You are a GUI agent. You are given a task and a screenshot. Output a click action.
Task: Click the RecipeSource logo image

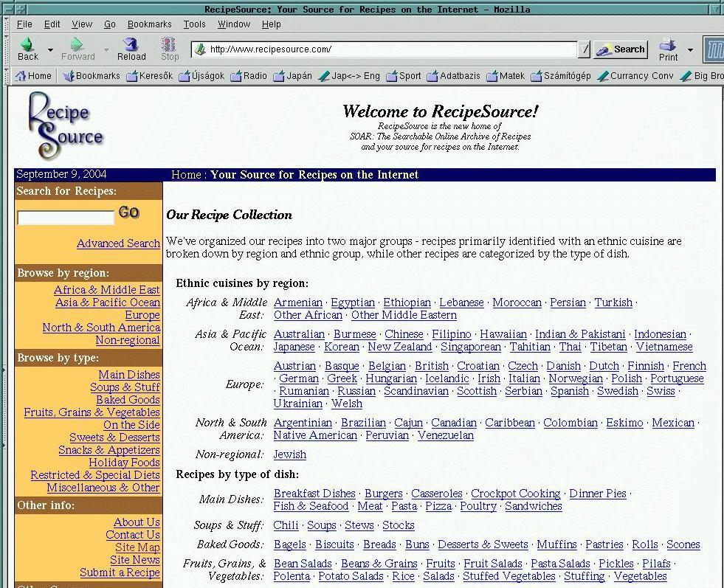click(x=65, y=126)
